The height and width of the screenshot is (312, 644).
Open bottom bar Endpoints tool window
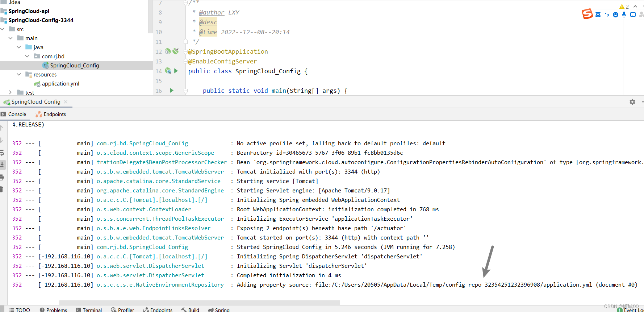[158, 310]
